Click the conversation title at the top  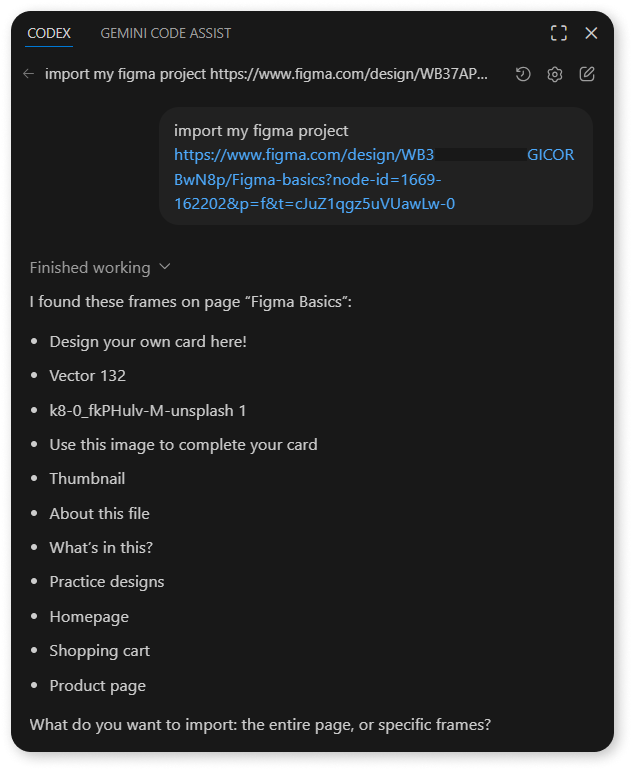click(266, 74)
